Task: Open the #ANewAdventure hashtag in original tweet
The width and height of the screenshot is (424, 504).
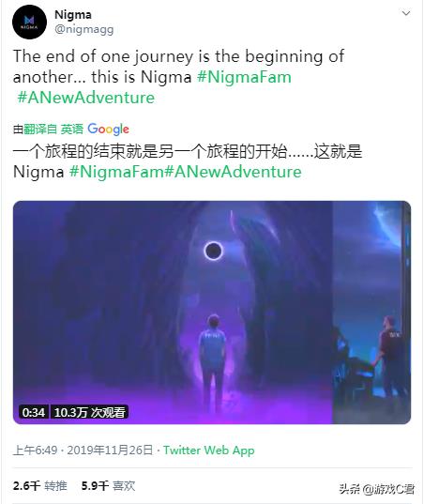Action: pyautogui.click(x=85, y=98)
